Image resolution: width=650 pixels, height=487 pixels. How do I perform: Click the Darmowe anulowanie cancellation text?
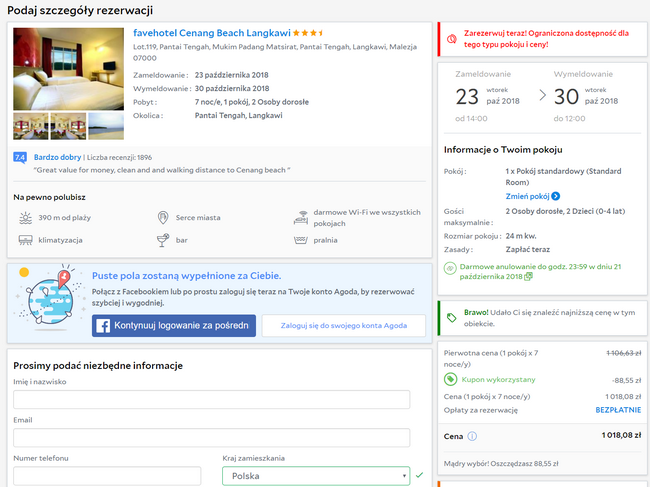point(540,271)
